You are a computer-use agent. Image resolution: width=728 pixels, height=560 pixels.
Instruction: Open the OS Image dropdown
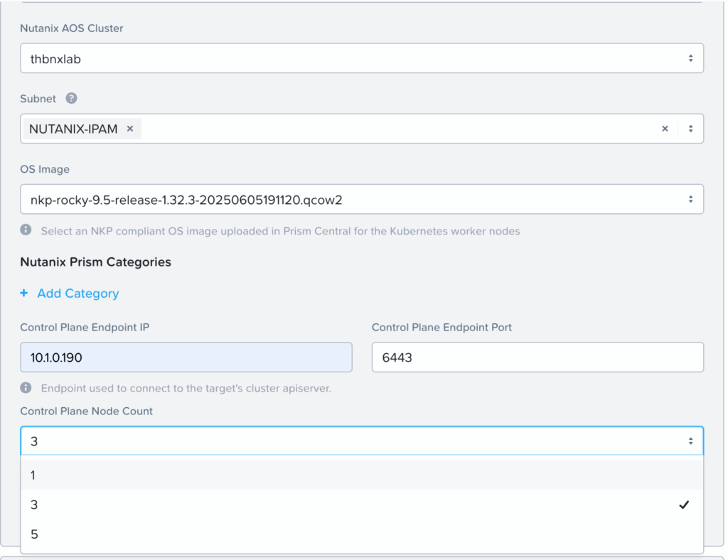pyautogui.click(x=362, y=200)
